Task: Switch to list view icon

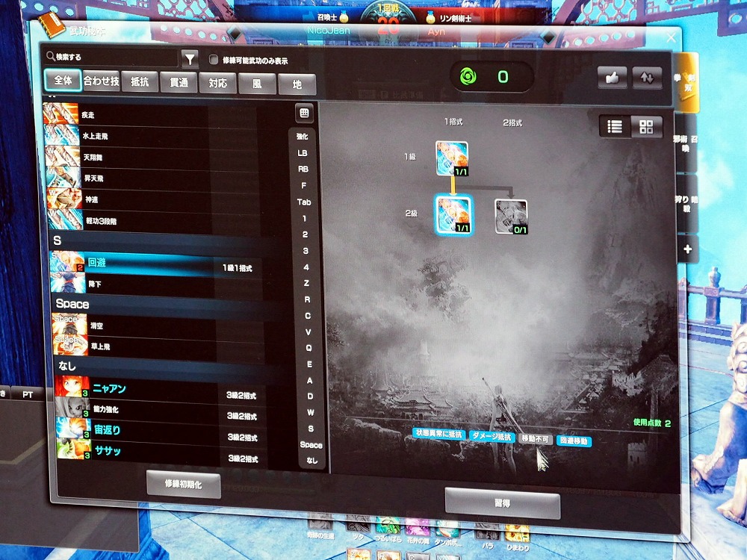Action: (615, 127)
